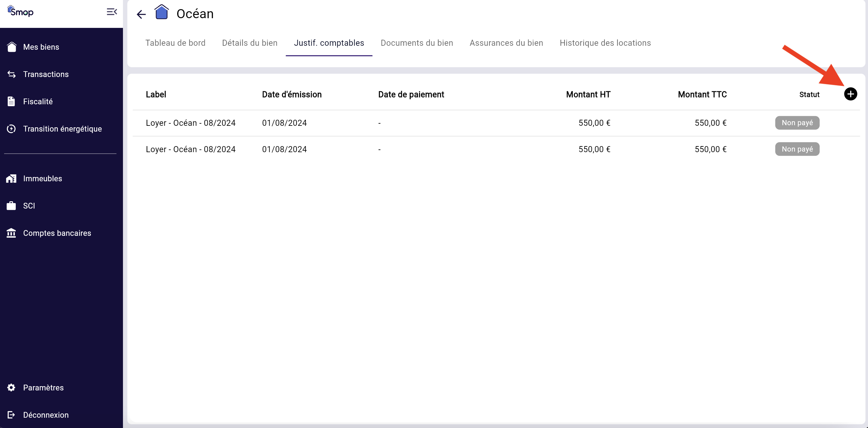Viewport: 868px width, 428px height.
Task: Open Transactions in sidebar
Action: [x=45, y=74]
